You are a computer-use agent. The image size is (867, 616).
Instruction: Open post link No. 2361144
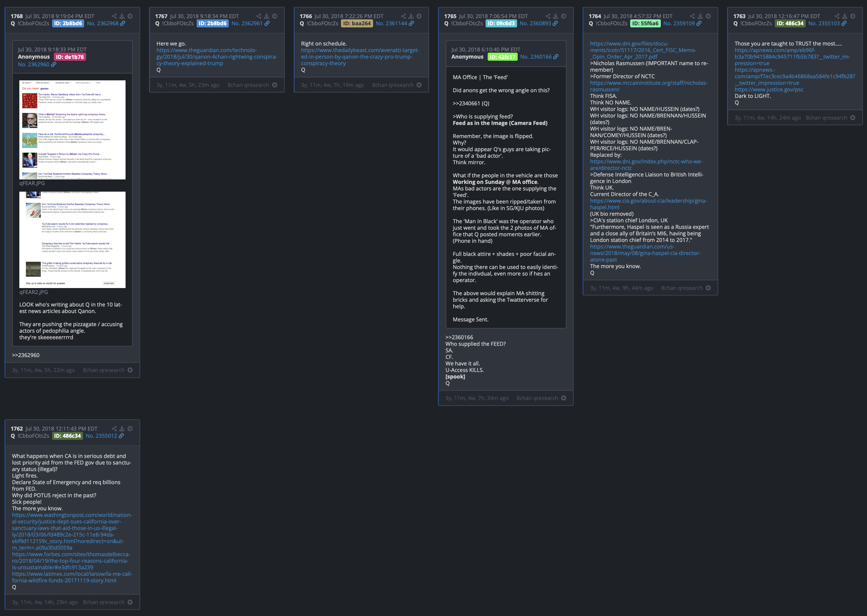[x=395, y=24]
